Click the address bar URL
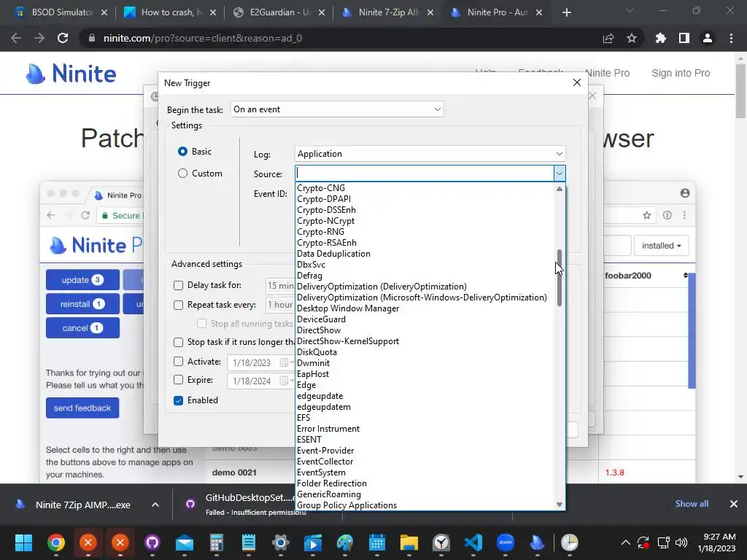Viewport: 747px width, 560px height. (203, 38)
